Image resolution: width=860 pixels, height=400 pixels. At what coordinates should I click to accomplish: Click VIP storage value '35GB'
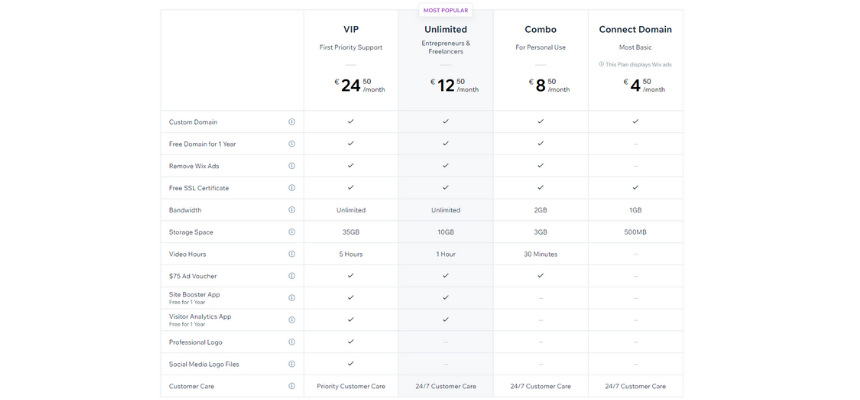coord(351,232)
